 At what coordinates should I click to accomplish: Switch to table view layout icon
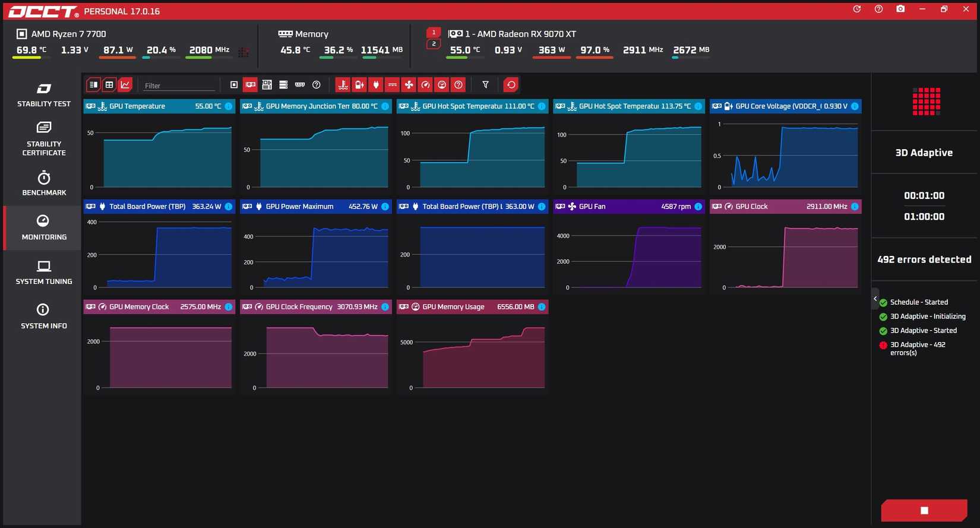109,85
